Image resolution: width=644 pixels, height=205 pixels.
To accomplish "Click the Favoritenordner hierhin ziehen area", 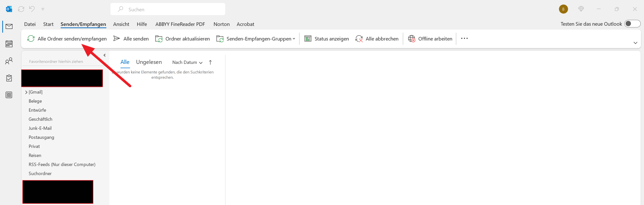I will pyautogui.click(x=56, y=62).
